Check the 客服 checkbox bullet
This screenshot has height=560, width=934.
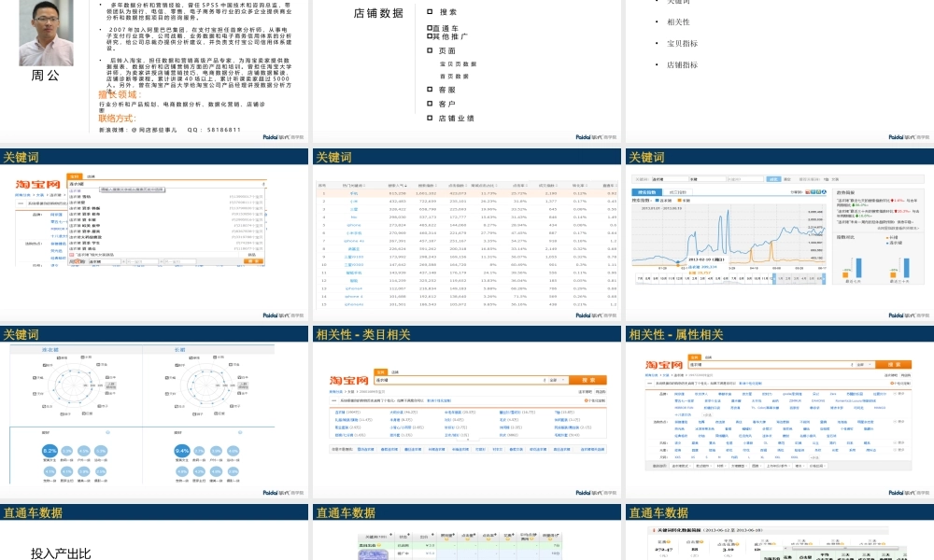pos(430,90)
